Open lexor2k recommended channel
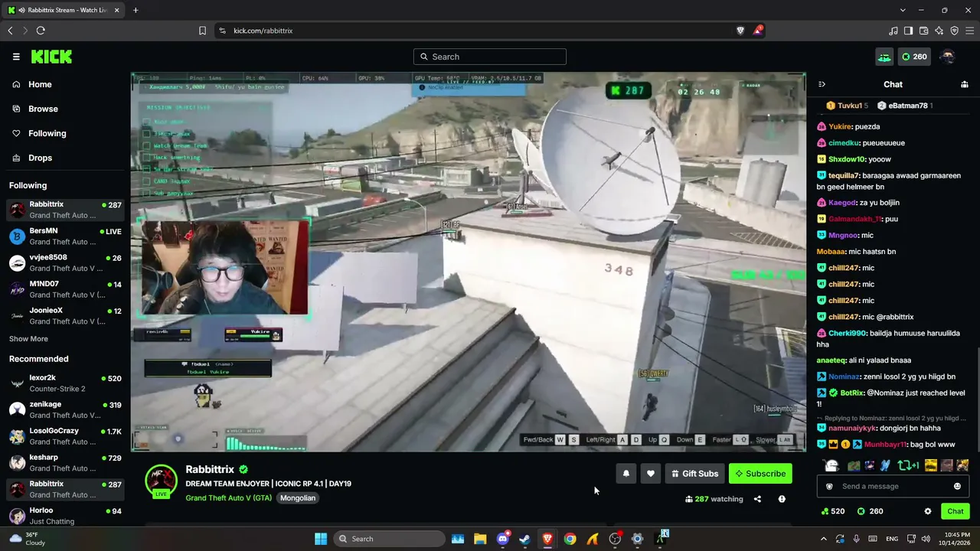980x551 pixels. coord(65,383)
